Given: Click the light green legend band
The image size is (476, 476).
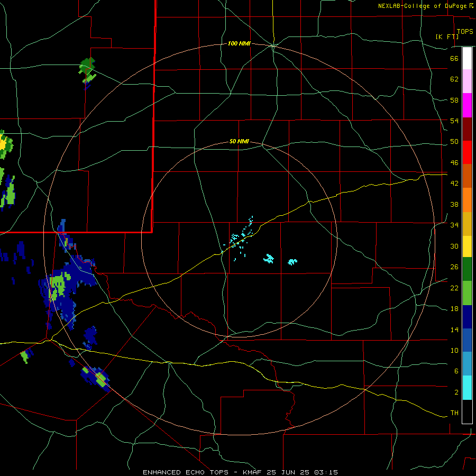Looking at the screenshot, I should [x=467, y=293].
